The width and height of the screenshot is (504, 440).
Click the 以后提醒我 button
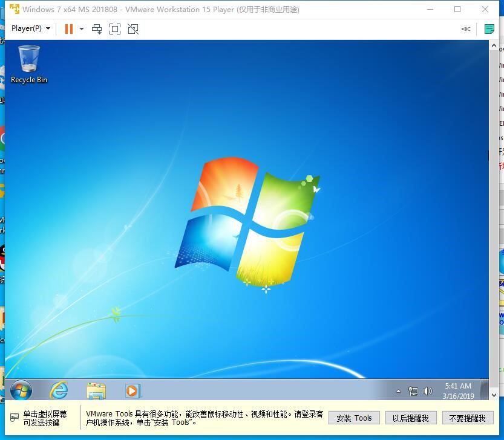click(411, 418)
